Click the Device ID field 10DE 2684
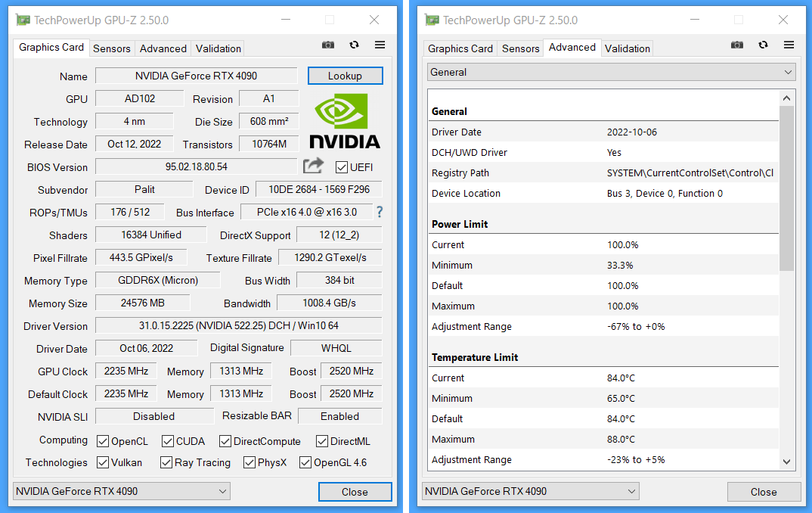The height and width of the screenshot is (513, 812). 319,189
